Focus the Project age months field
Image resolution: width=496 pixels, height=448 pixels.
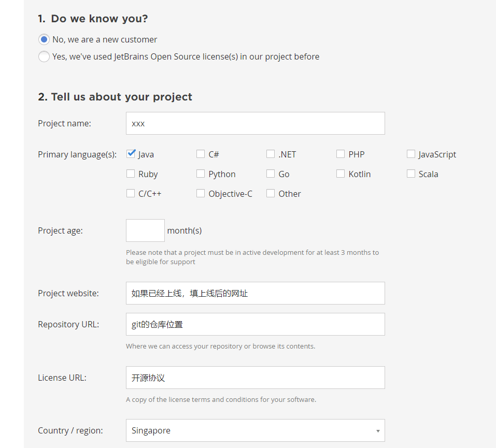pos(145,230)
